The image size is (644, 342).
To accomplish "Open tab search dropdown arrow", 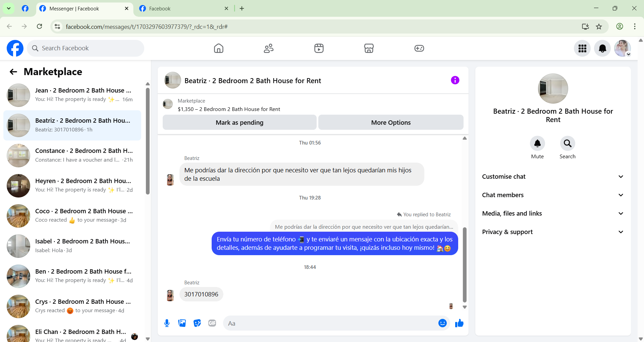I will pos(9,8).
